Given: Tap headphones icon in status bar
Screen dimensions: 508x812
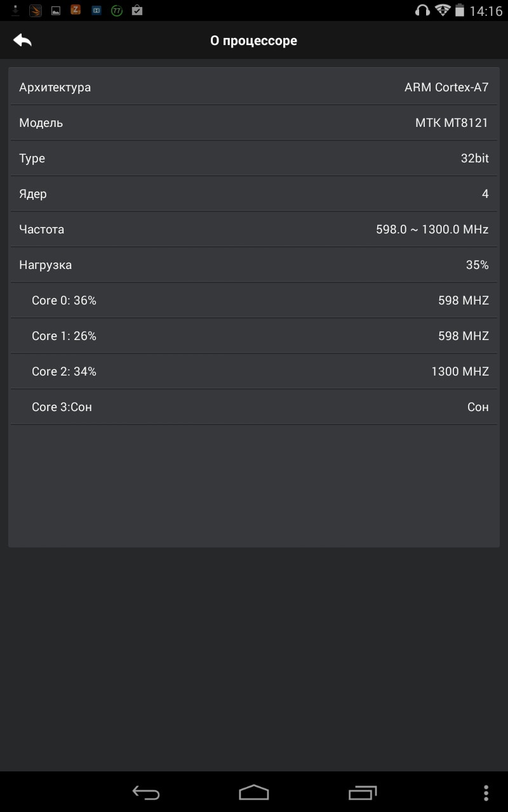Looking at the screenshot, I should (x=422, y=10).
